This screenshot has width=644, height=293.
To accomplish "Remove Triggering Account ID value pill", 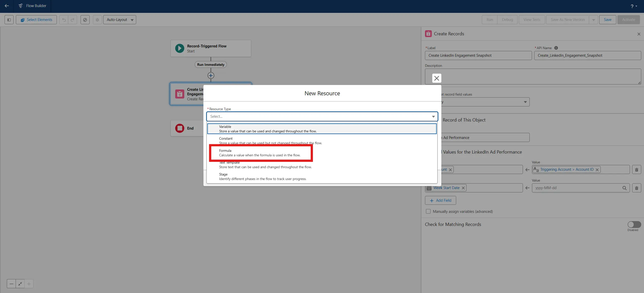I will point(597,170).
